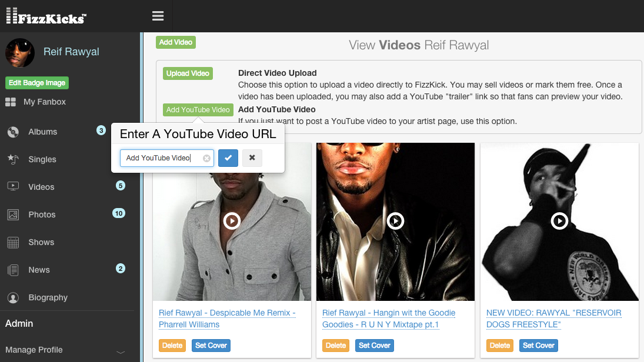Click the Videos screen icon
Viewport: 644px width, 362px height.
point(13,187)
